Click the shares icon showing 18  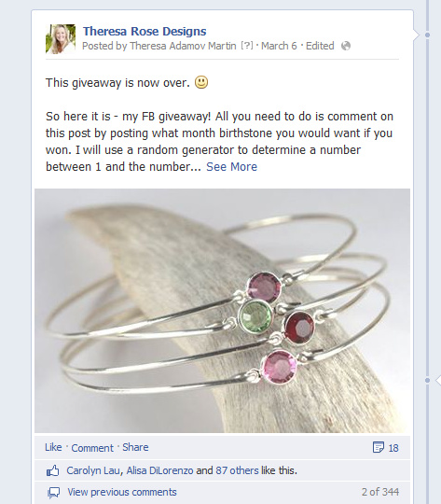385,447
